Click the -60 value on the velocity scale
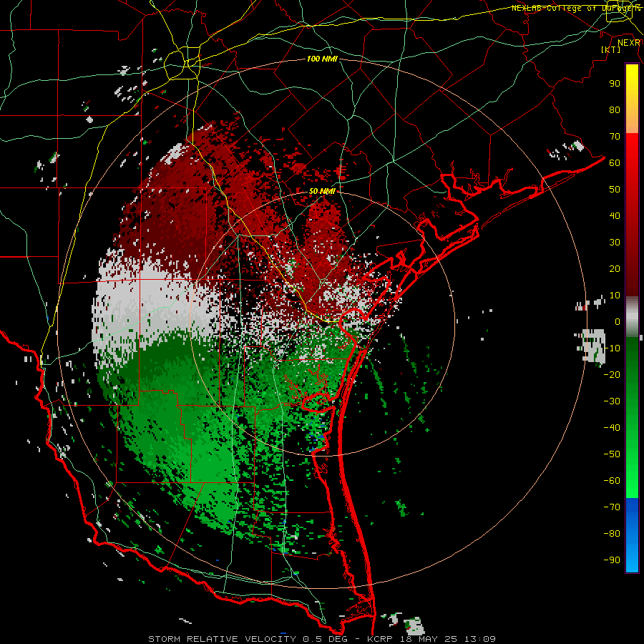The width and height of the screenshot is (644, 644). (612, 481)
